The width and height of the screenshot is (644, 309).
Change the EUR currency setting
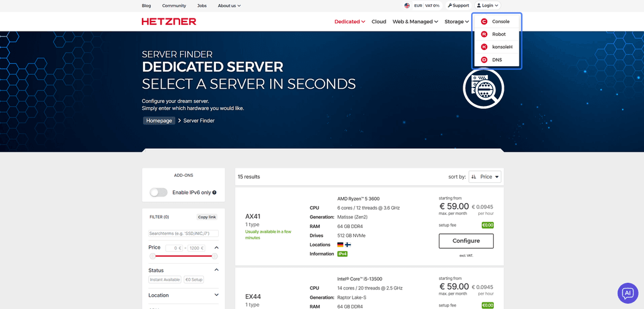click(418, 6)
